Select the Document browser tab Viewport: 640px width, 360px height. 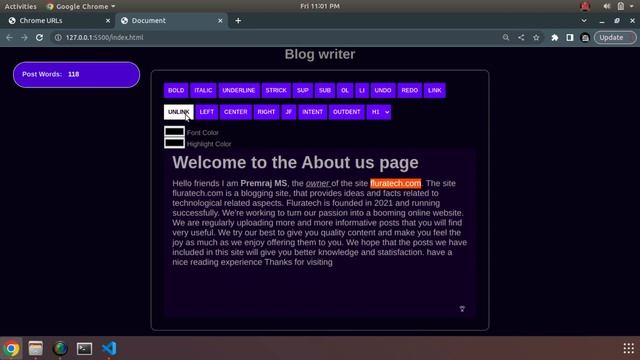pos(171,20)
